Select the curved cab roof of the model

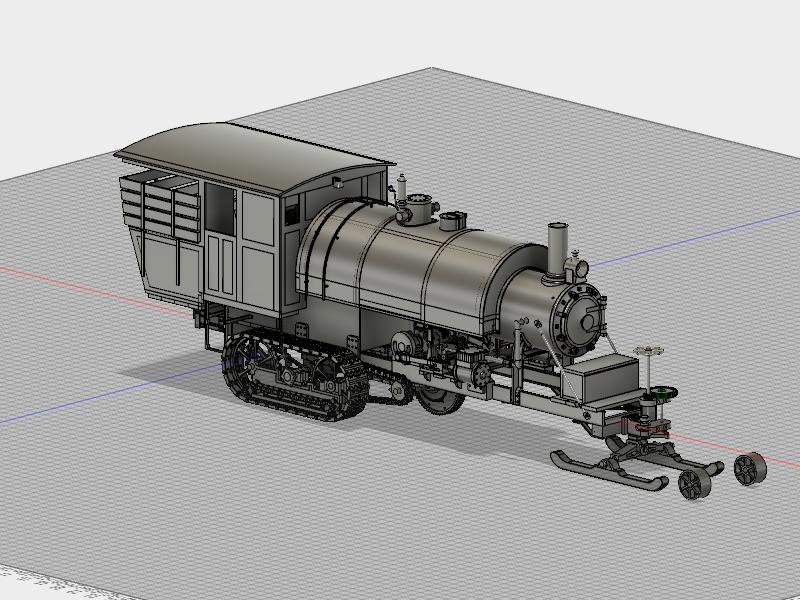(x=254, y=158)
